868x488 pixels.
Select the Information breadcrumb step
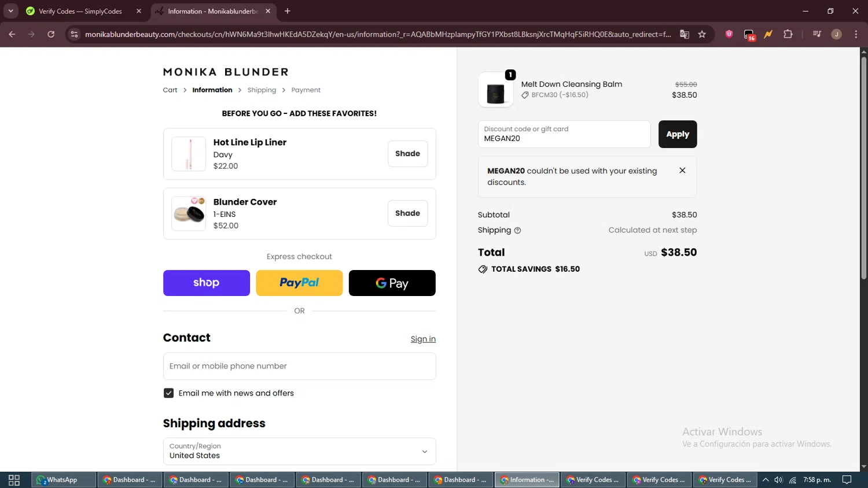[x=212, y=90]
